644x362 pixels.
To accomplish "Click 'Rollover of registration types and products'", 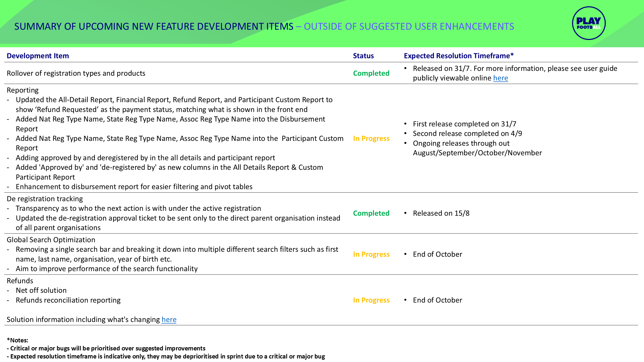I will (x=76, y=73).
